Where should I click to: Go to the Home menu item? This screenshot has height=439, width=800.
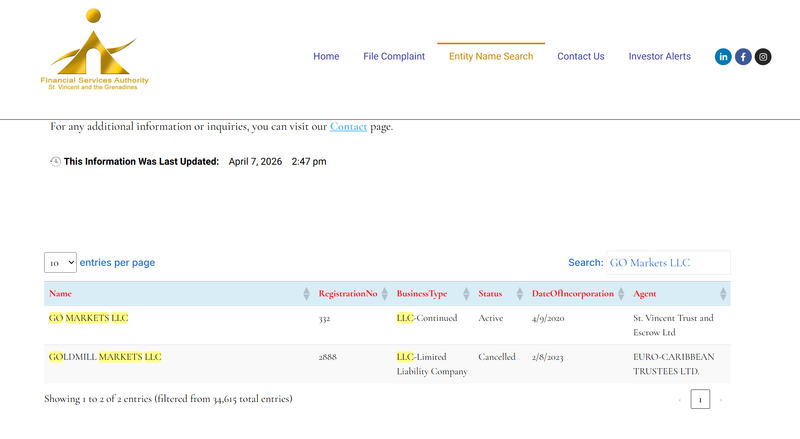pos(326,57)
